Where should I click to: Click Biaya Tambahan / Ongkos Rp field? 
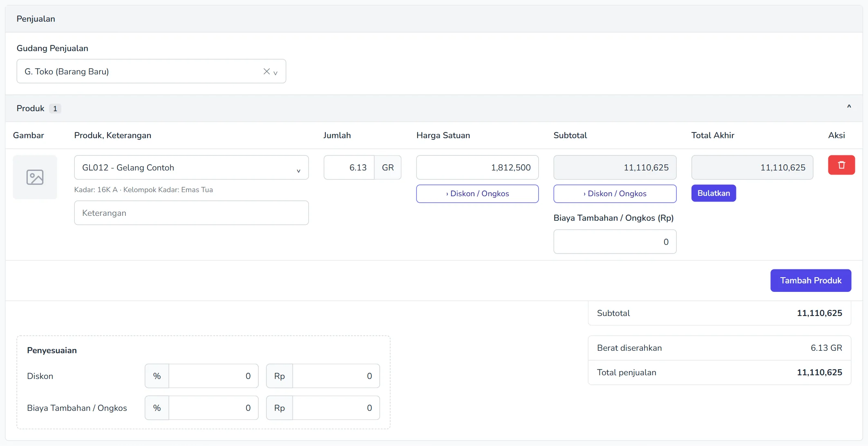pyautogui.click(x=336, y=408)
